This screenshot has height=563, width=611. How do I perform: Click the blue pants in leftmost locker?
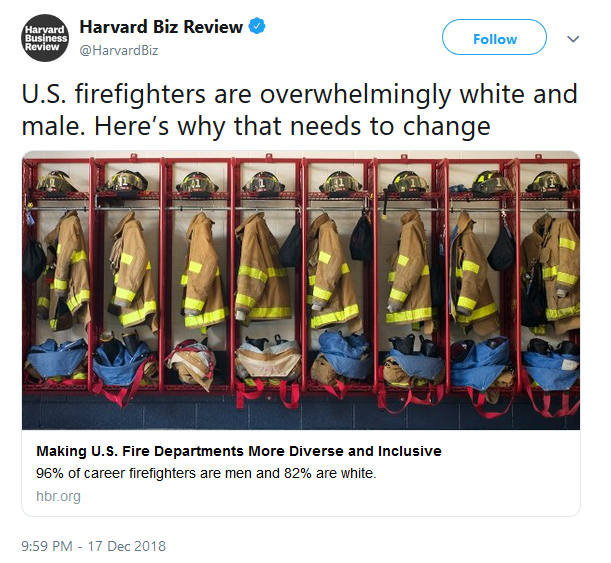pos(57,357)
